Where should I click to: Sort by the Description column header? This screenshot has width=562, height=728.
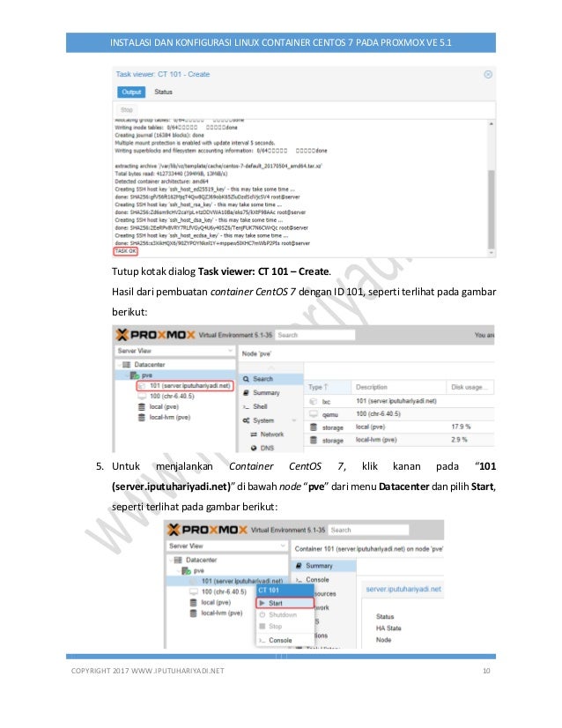click(399, 387)
